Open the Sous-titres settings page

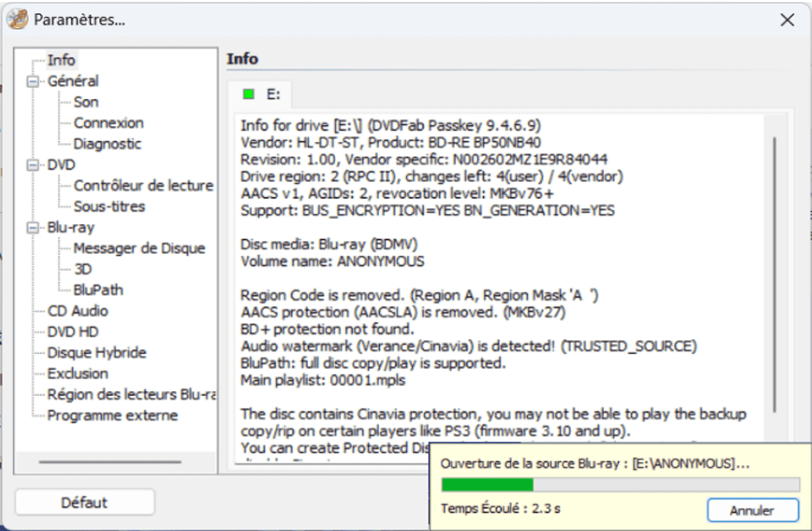109,206
